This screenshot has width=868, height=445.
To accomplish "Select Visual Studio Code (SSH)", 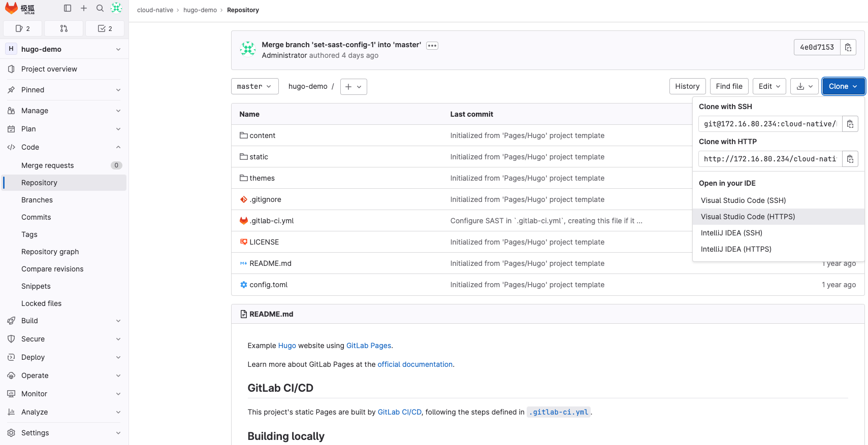I will coord(779,200).
